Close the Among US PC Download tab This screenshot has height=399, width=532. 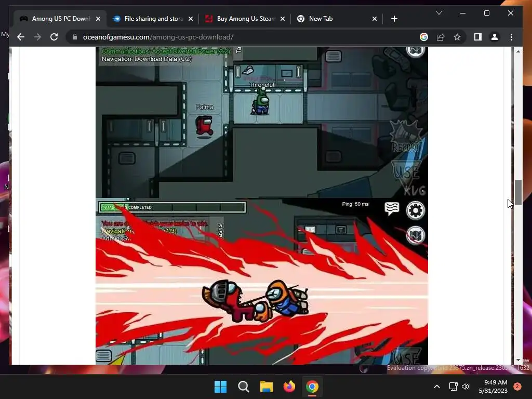click(98, 19)
